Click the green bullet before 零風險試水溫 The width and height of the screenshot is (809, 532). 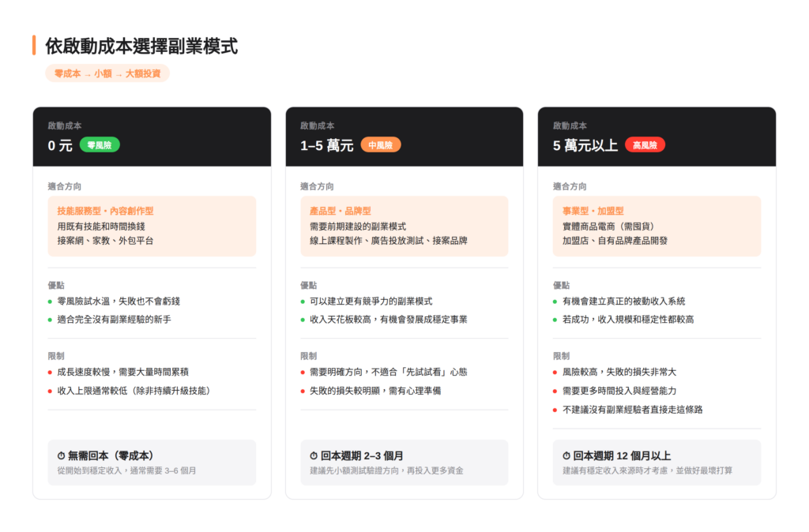(51, 302)
